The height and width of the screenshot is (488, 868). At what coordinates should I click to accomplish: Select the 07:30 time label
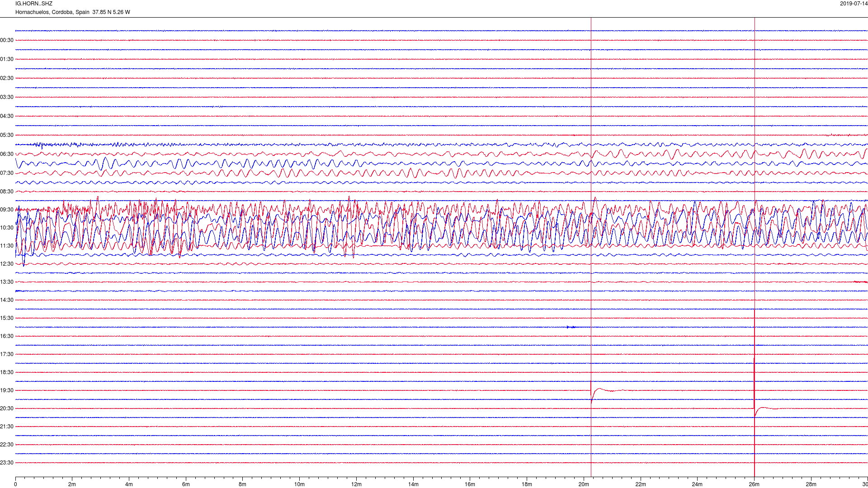7,173
